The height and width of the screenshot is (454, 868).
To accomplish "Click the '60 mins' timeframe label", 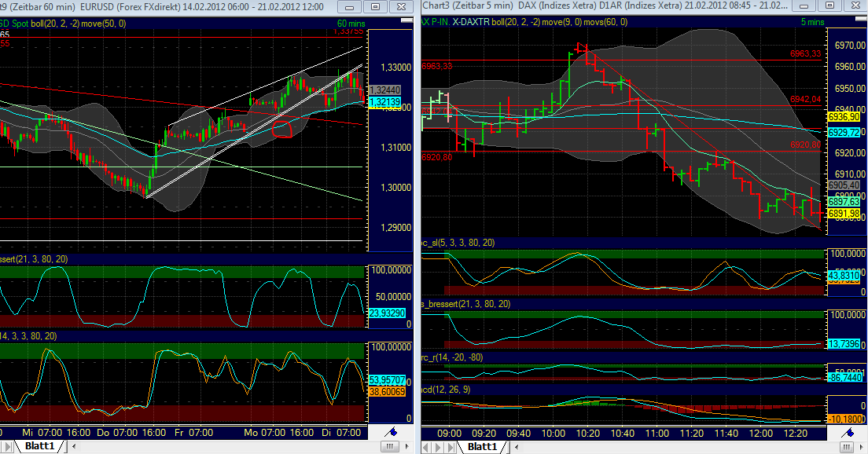I will (x=351, y=24).
